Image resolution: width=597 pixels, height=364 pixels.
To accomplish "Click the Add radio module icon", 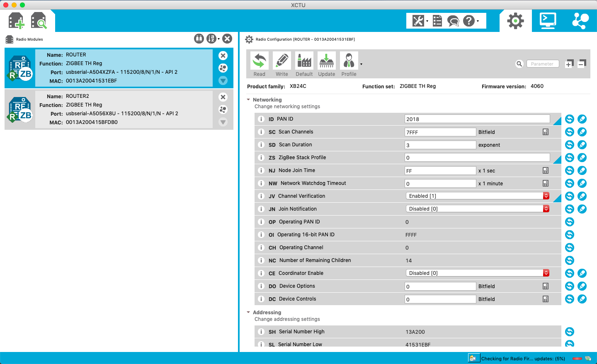I will coord(16,21).
